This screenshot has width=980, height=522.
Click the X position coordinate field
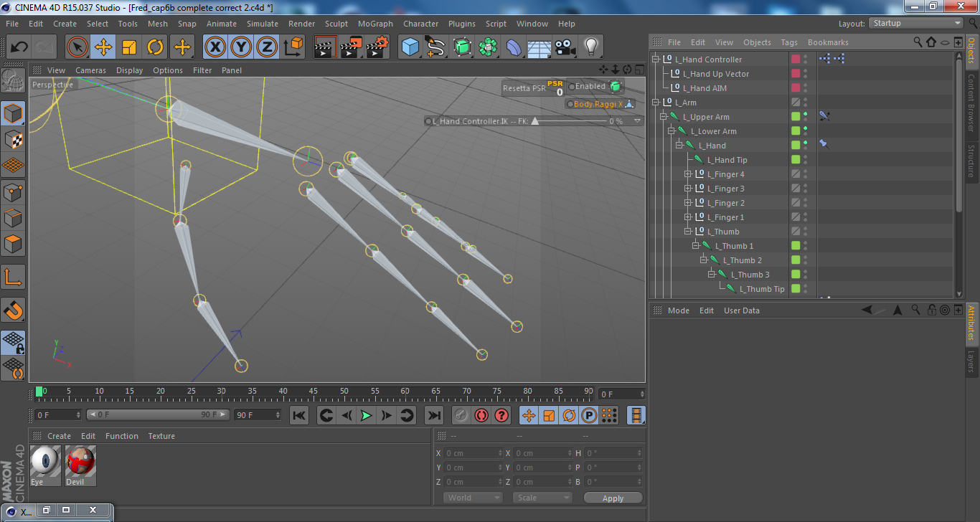[x=473, y=453]
